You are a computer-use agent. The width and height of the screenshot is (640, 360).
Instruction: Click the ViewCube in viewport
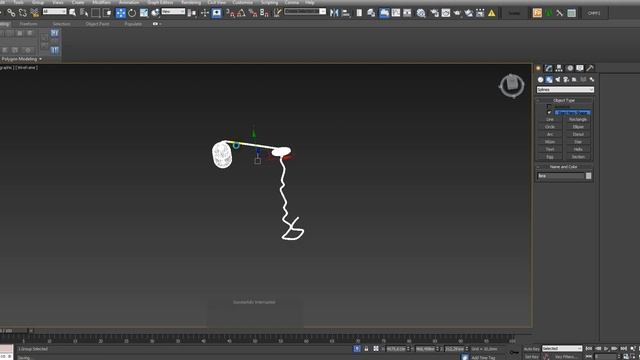(x=511, y=85)
